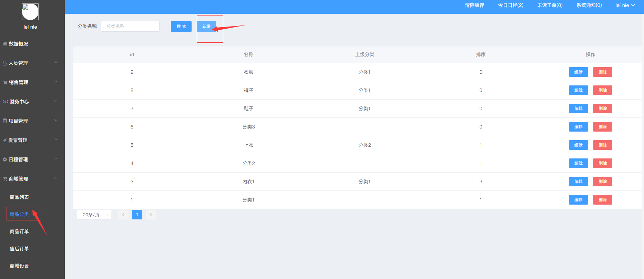644x279 pixels.
Task: Select page 1 in pagination
Action: tap(137, 215)
